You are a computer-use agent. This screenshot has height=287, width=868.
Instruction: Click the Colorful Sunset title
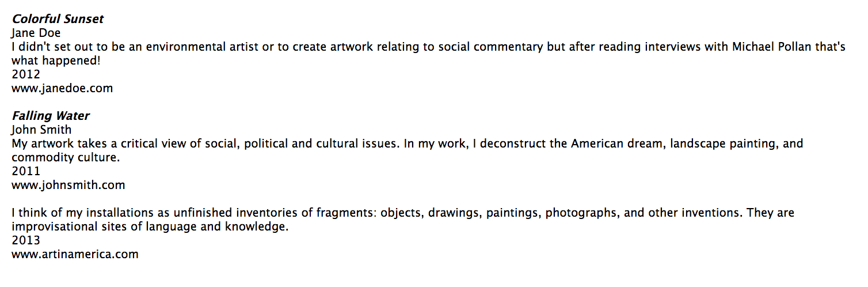pyautogui.click(x=58, y=19)
